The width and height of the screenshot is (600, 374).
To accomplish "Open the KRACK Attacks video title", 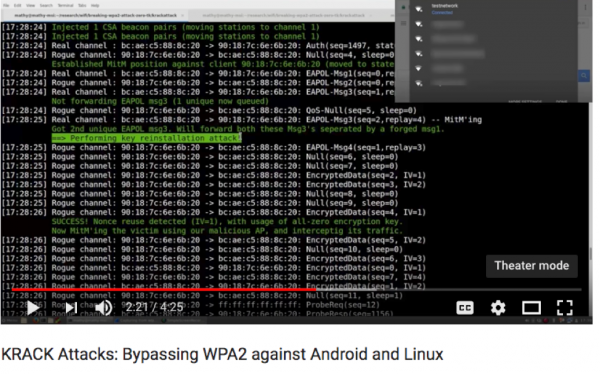I will click(x=222, y=354).
